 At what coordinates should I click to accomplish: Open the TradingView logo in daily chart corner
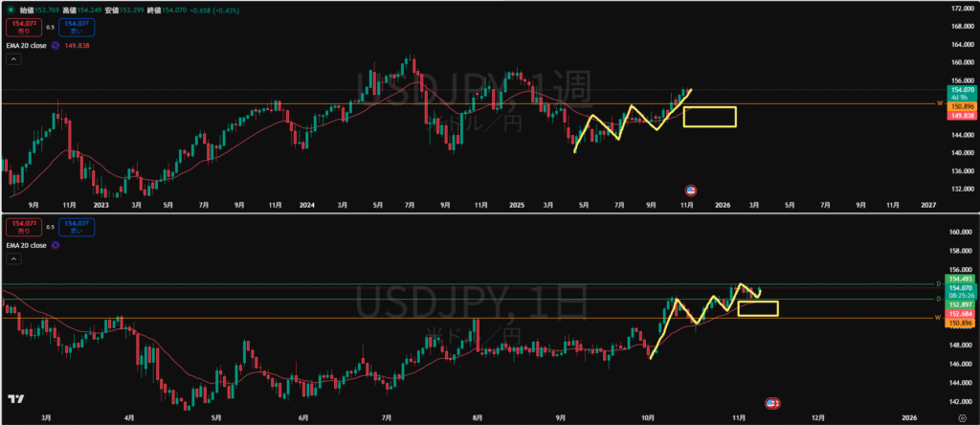[x=15, y=399]
